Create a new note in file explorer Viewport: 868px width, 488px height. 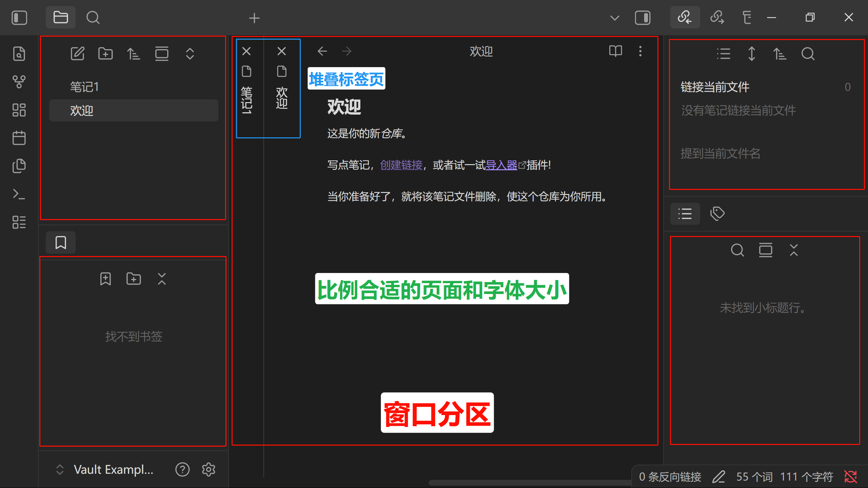77,54
